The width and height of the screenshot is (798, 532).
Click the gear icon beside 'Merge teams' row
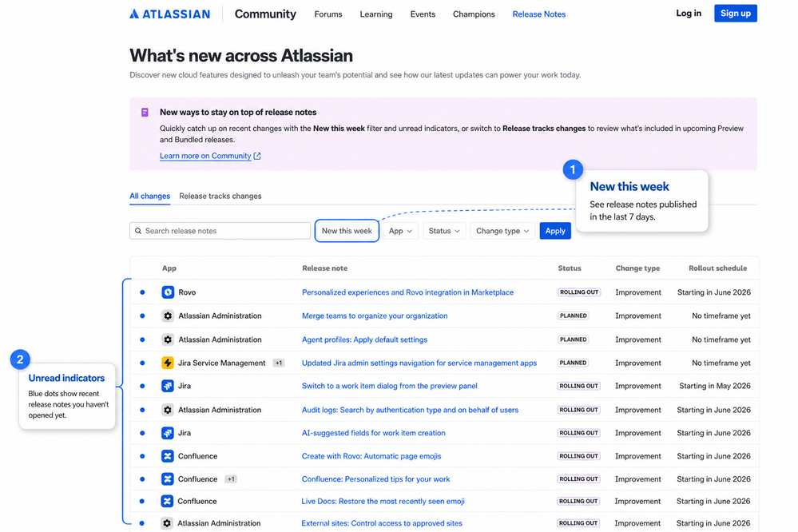[x=168, y=316]
